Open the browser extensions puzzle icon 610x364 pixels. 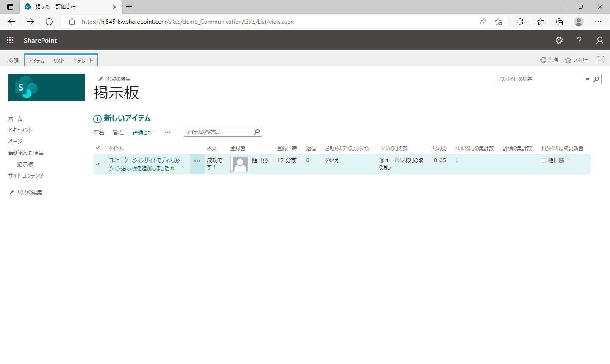click(x=520, y=22)
